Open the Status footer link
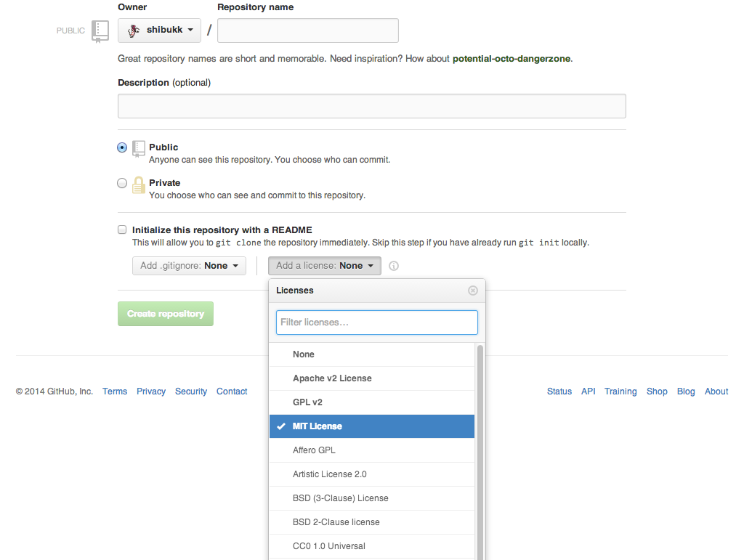This screenshot has height=560, width=744. pyautogui.click(x=559, y=391)
